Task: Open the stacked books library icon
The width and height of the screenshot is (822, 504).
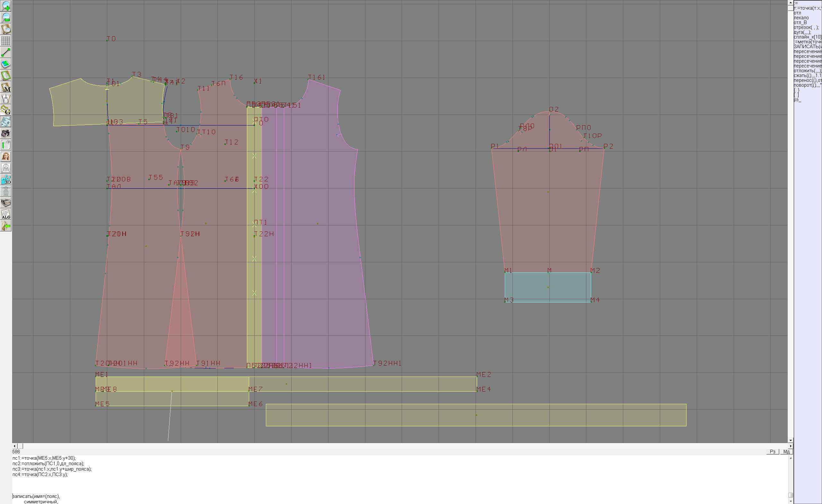Action: tap(6, 203)
